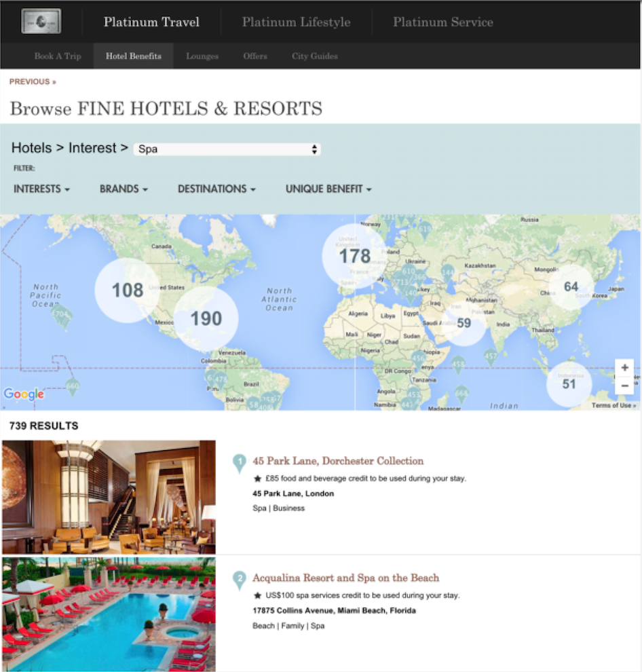Click map pin 704 in North Pacific
Viewport: 642px width, 672px height.
point(61,316)
